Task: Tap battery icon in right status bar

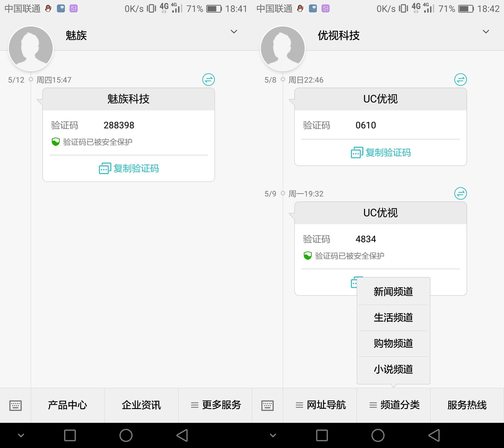Action: pos(466,9)
